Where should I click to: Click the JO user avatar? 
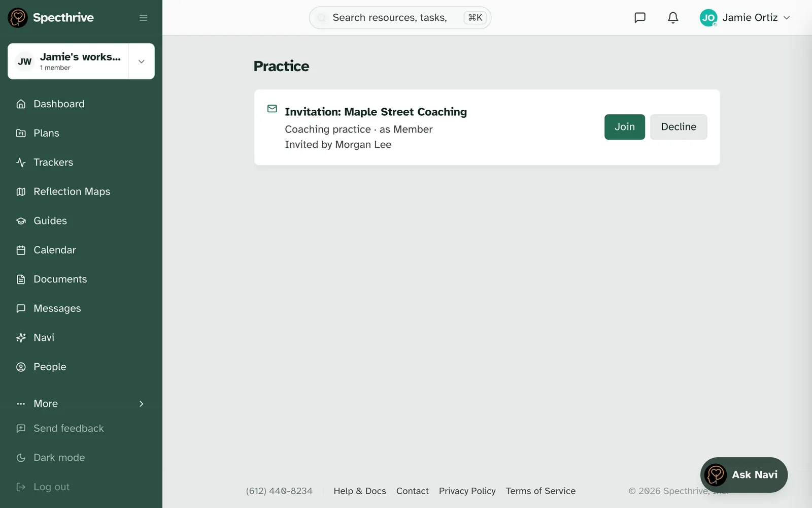point(708,18)
